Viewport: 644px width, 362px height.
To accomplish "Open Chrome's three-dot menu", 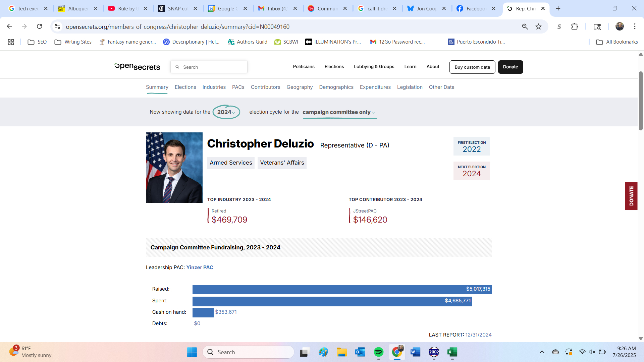I will 635,26.
